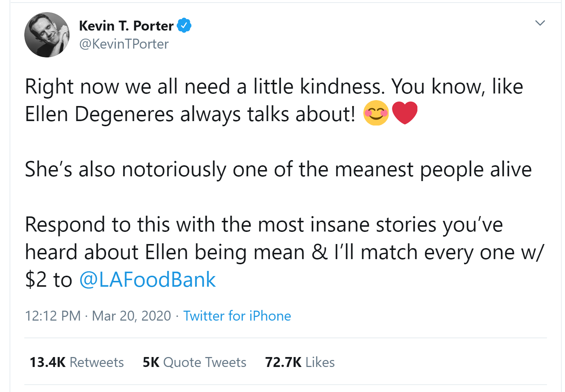View the 72.7K Likes list
565x392 pixels.
coord(300,362)
